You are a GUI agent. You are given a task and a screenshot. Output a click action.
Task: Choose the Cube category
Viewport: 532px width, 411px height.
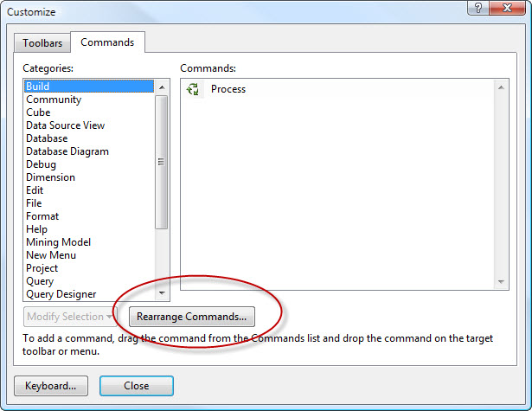point(89,112)
